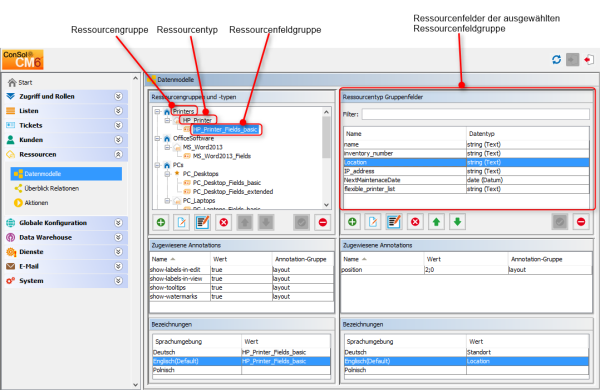Click red minus icon under Gruppenfelder table
Viewport: 600px width, 390px height.
tap(581, 222)
